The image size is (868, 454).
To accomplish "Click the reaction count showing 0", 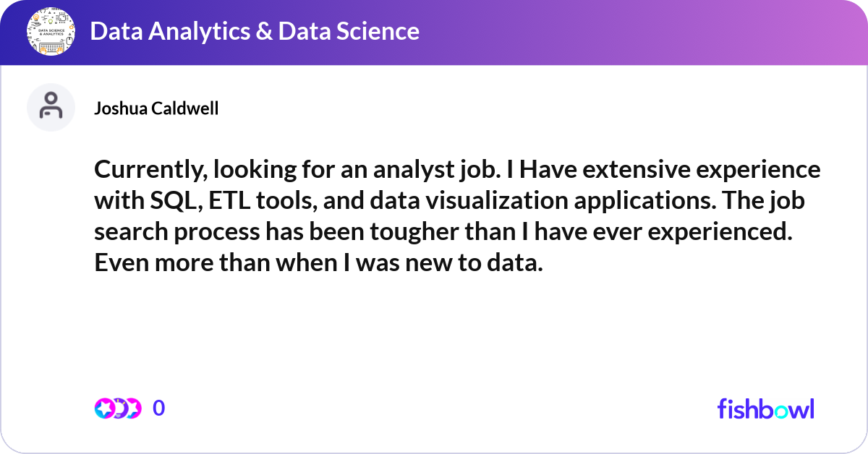I will tap(159, 408).
